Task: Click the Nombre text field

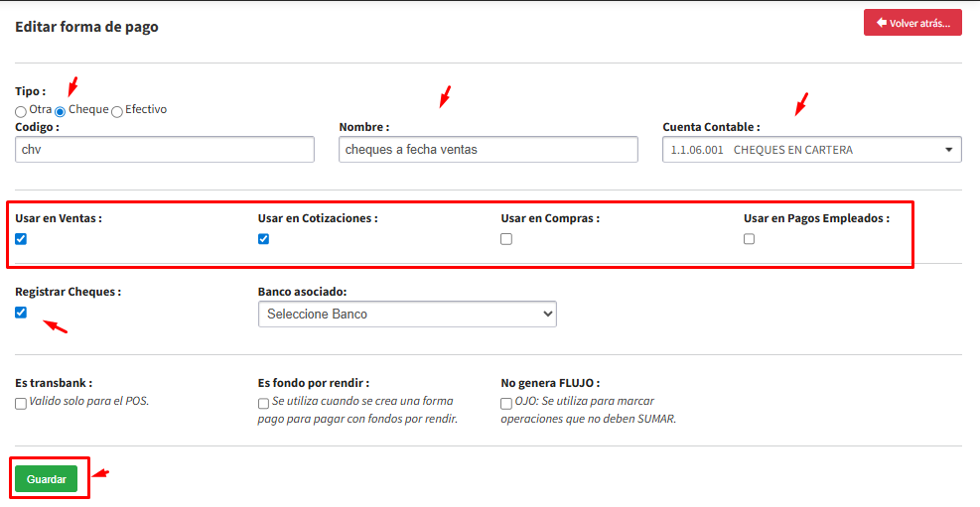Action: point(488,150)
